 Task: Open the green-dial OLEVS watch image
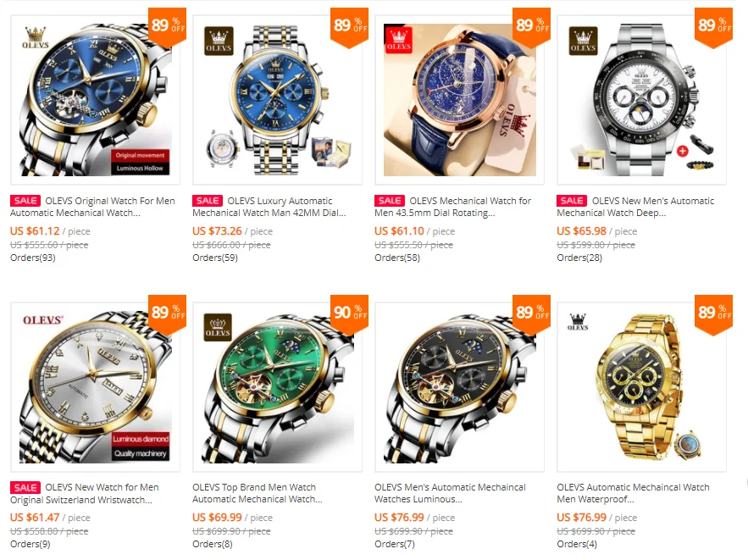[278, 387]
